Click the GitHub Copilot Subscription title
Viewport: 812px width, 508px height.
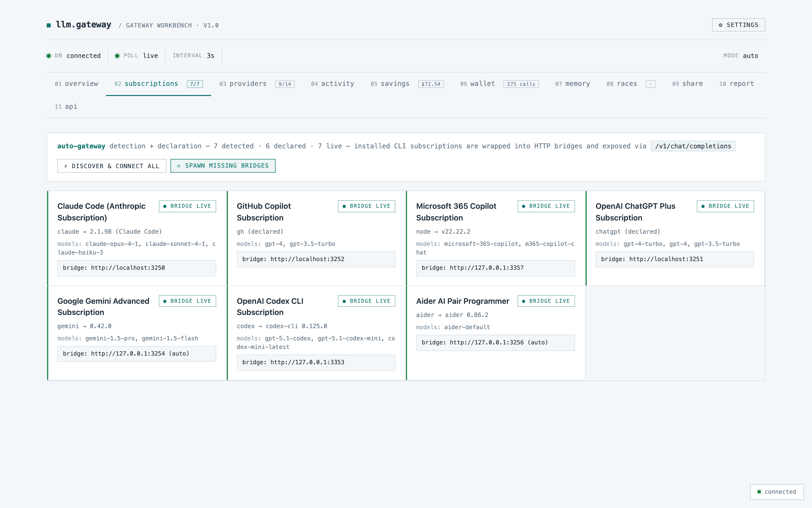[x=264, y=212]
